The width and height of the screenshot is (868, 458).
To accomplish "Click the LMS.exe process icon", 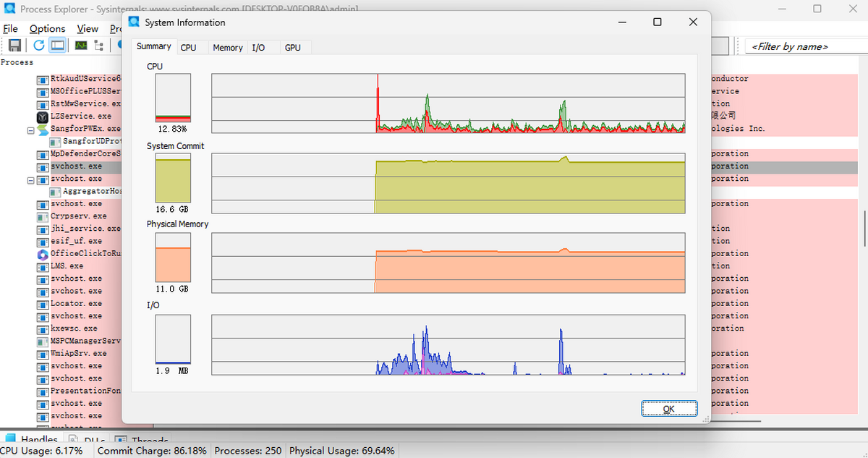I will coord(42,266).
